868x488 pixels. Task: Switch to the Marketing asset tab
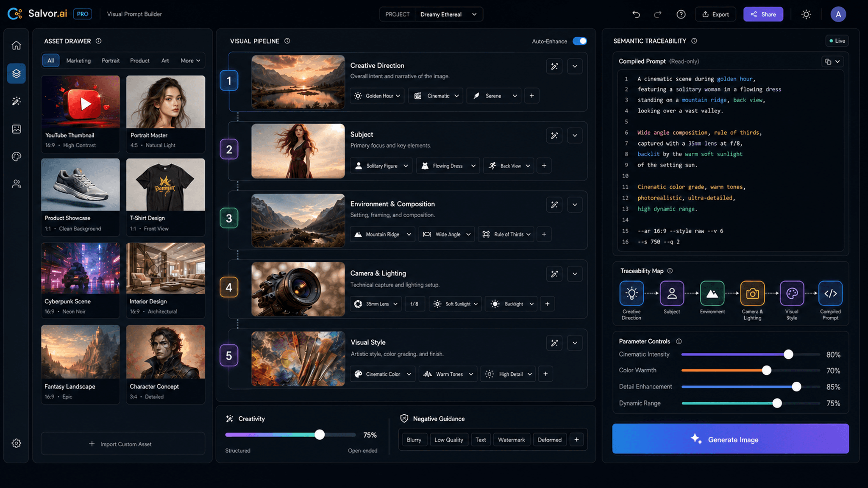point(78,61)
